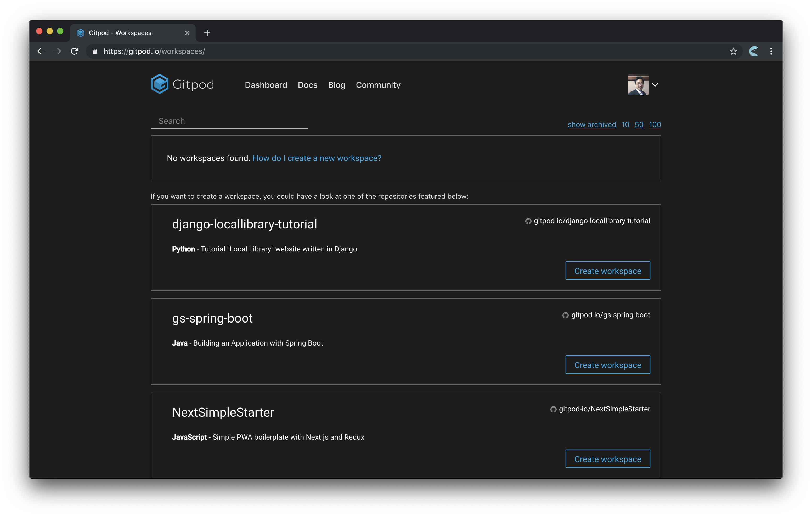812x517 pixels.
Task: Create workspace for django-locallibrary-tutorial
Action: [608, 271]
